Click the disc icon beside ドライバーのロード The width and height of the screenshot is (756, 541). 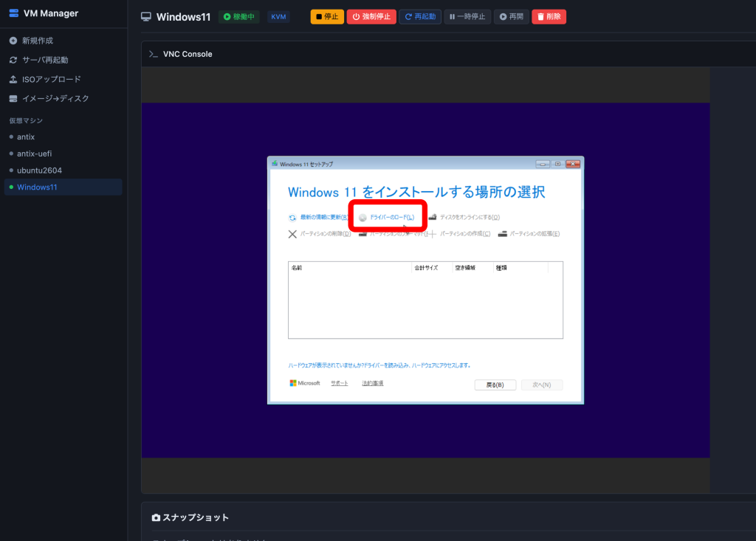tap(362, 218)
